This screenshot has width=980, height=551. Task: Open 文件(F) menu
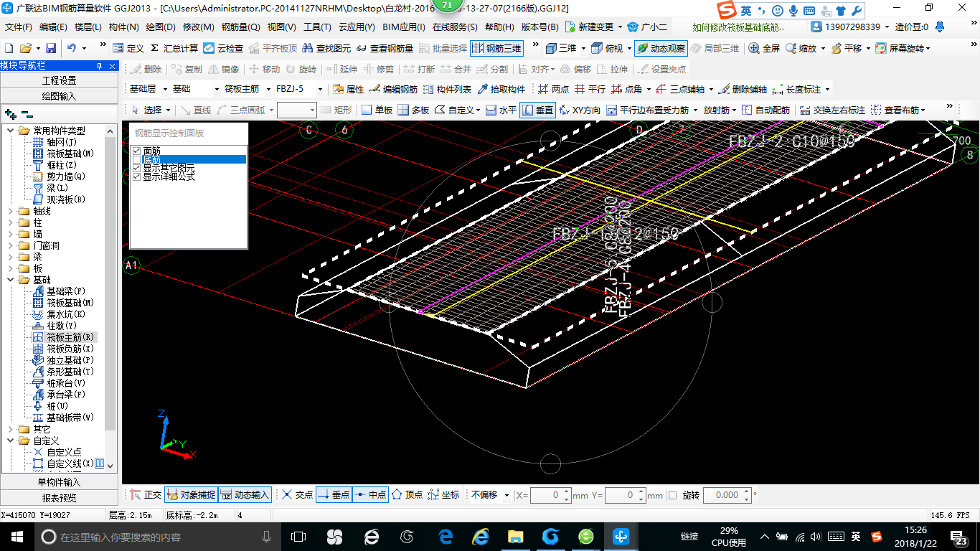click(19, 27)
